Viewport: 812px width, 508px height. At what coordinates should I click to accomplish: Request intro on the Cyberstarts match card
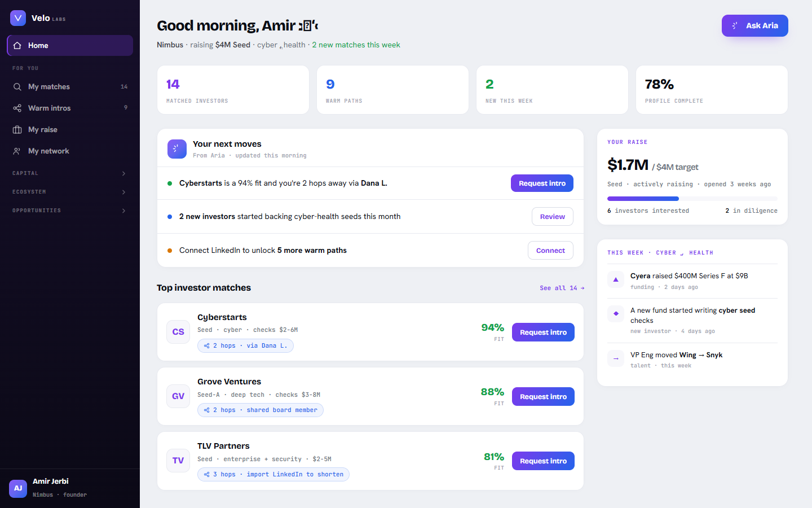[x=543, y=332]
